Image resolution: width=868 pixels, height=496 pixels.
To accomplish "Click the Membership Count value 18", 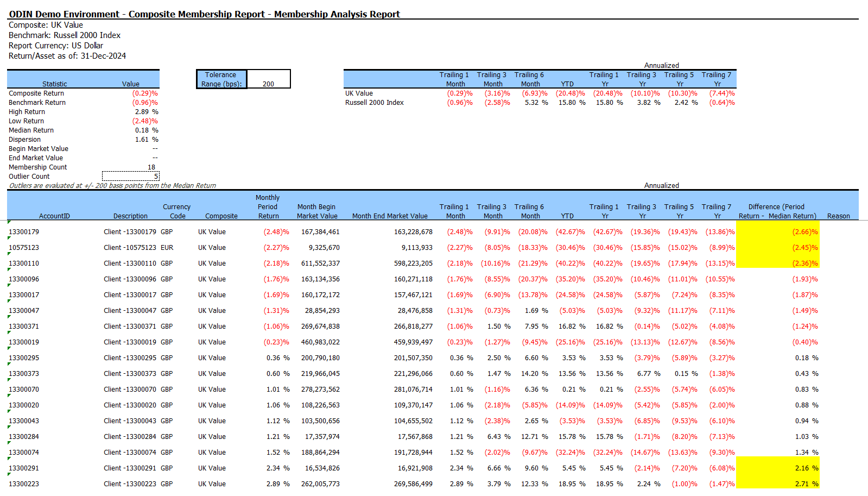I will point(151,167).
